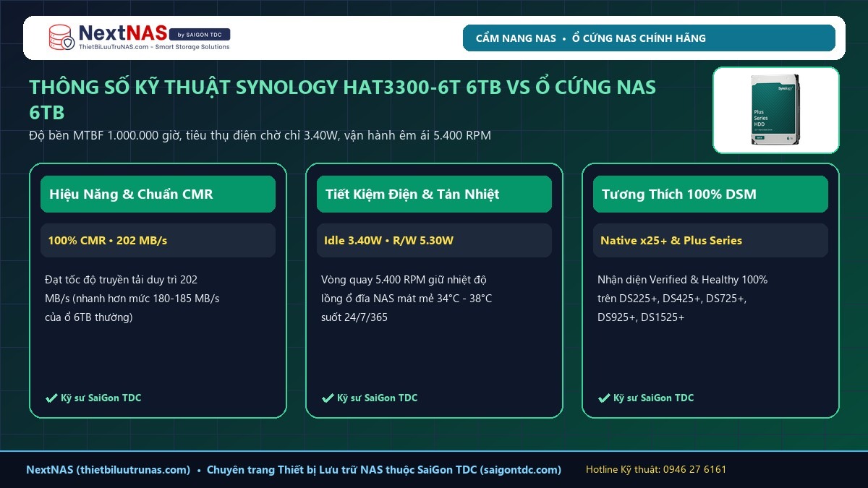Click 'Hiệu Năng & Chuẩn CMR' header
The image size is (868, 488).
click(158, 194)
